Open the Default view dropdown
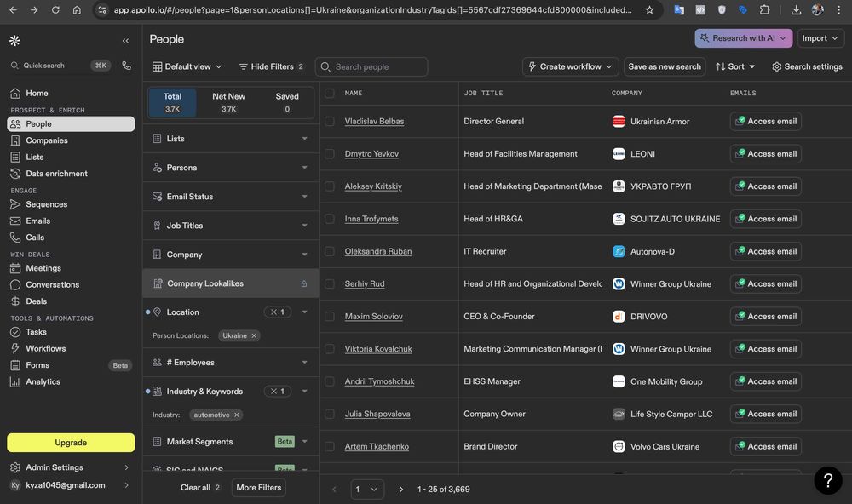The image size is (852, 504). [187, 66]
